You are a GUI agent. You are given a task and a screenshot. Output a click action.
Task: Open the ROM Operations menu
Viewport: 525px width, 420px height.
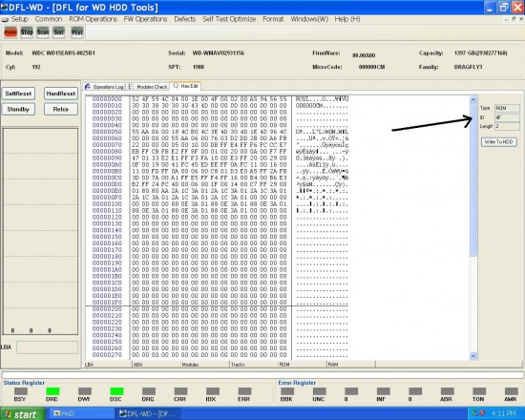coord(94,19)
